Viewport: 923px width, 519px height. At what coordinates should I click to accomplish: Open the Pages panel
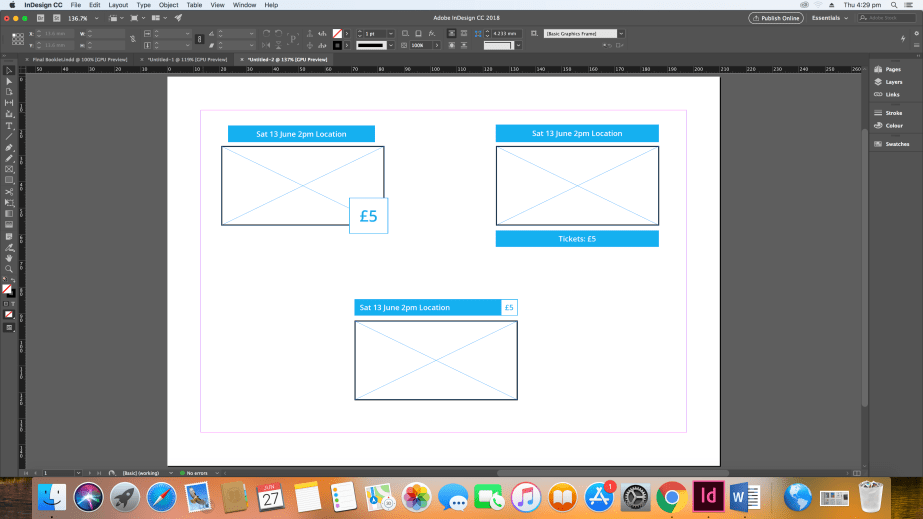[888, 69]
